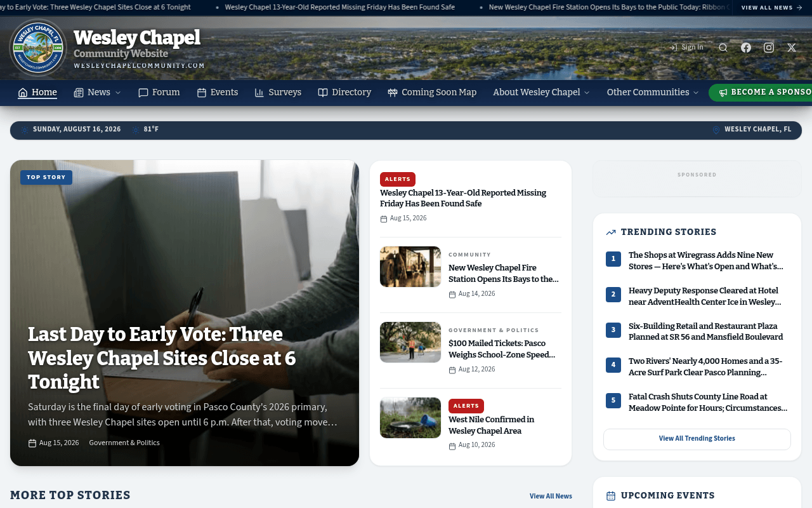Image resolution: width=812 pixels, height=508 pixels.
Task: Click the Events calendar icon in navbar
Action: [x=202, y=93]
